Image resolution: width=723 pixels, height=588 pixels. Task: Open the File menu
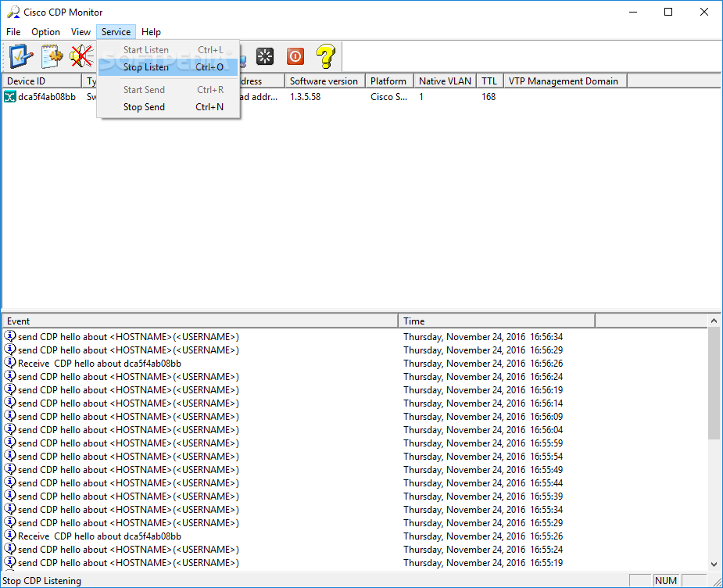click(13, 32)
